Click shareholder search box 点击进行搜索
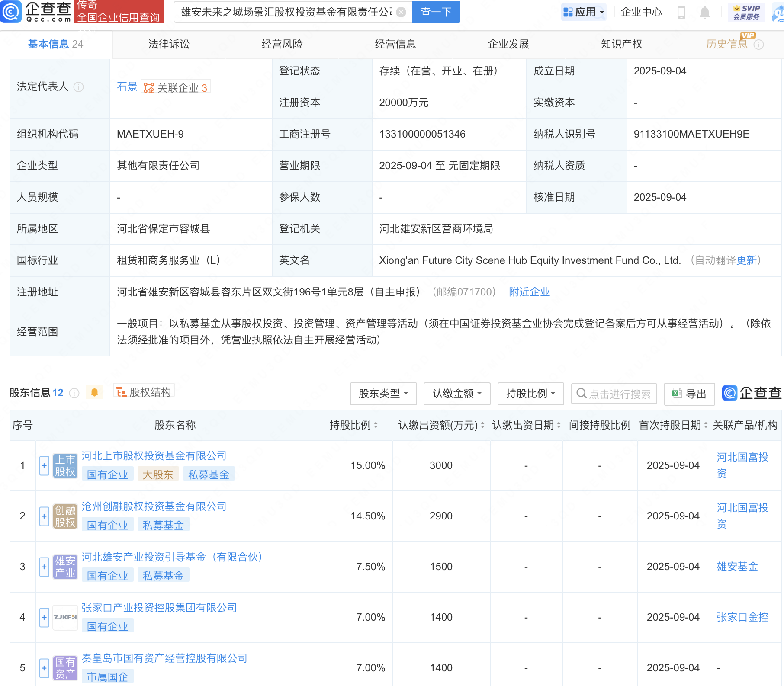This screenshot has height=686, width=784. click(614, 394)
